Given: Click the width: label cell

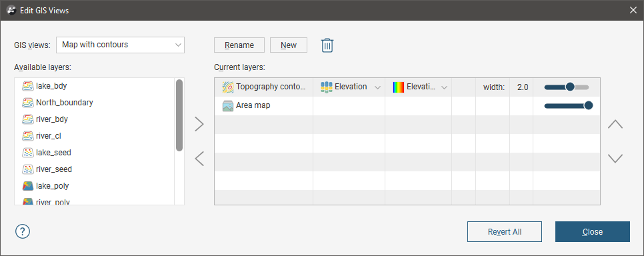Looking at the screenshot, I should (x=494, y=87).
